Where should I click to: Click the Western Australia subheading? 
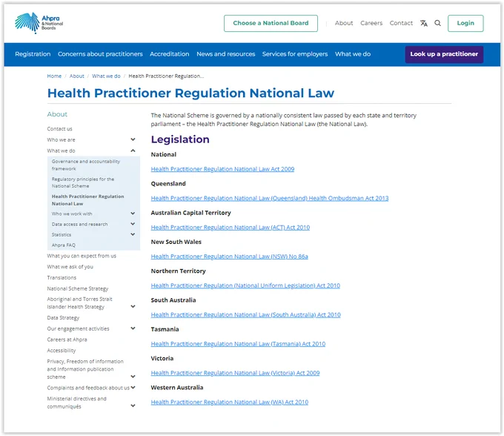177,388
